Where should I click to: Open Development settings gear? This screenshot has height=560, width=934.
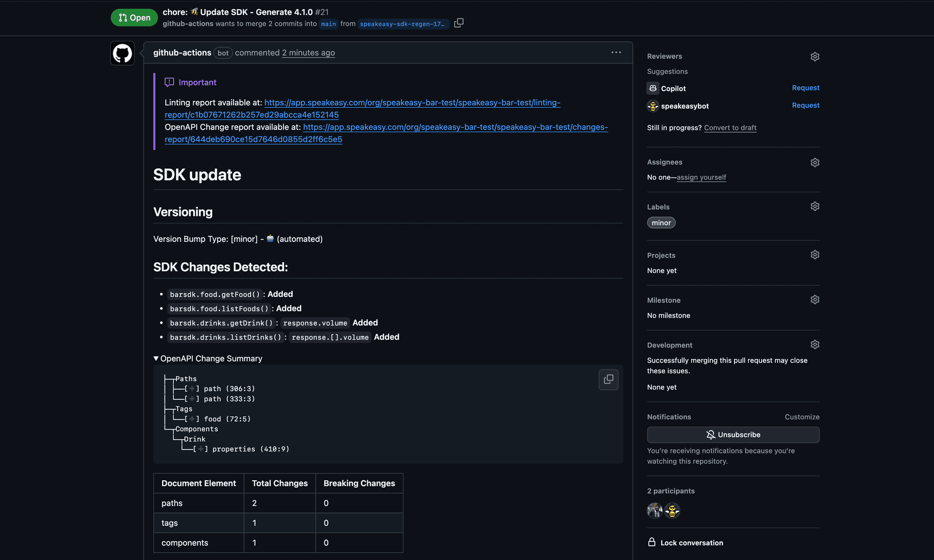(815, 344)
